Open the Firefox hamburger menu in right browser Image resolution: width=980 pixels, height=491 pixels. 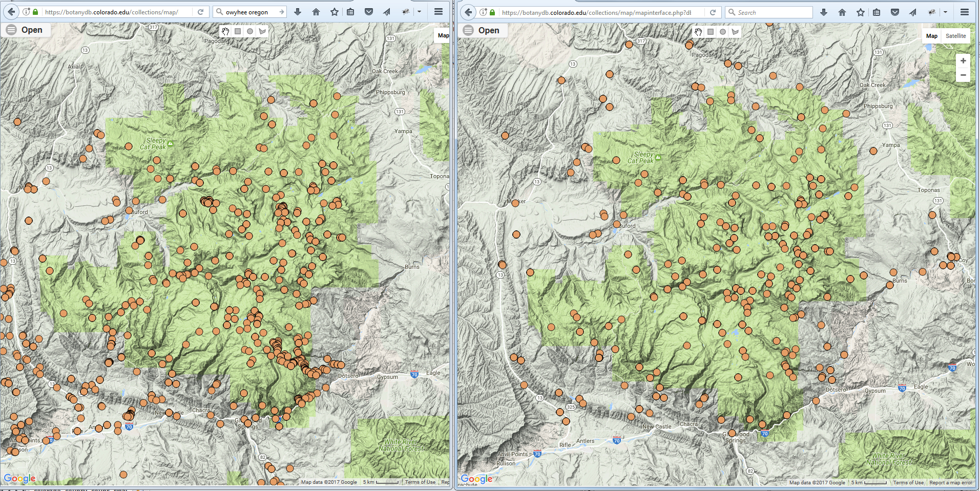click(x=965, y=12)
